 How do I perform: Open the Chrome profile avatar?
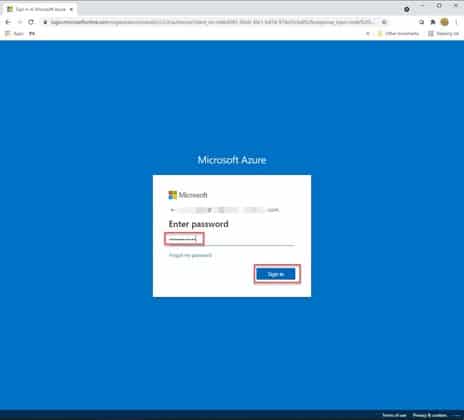pos(444,22)
